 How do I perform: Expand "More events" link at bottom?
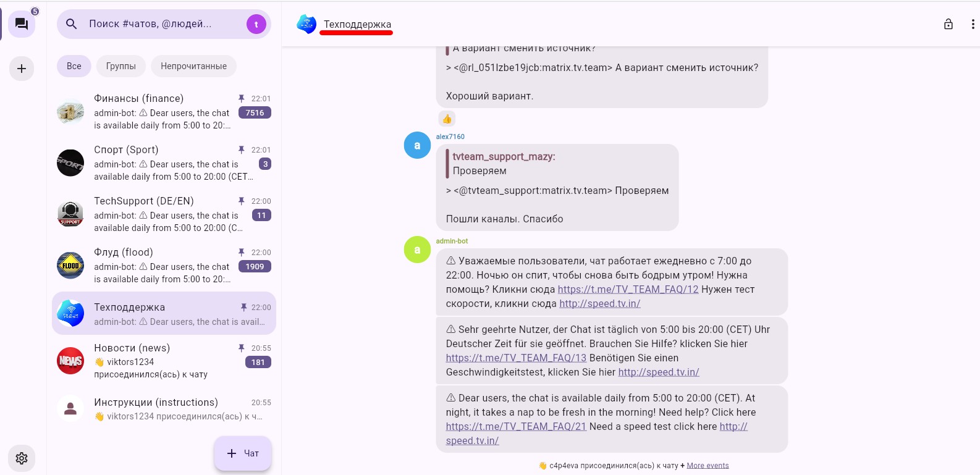[708, 466]
